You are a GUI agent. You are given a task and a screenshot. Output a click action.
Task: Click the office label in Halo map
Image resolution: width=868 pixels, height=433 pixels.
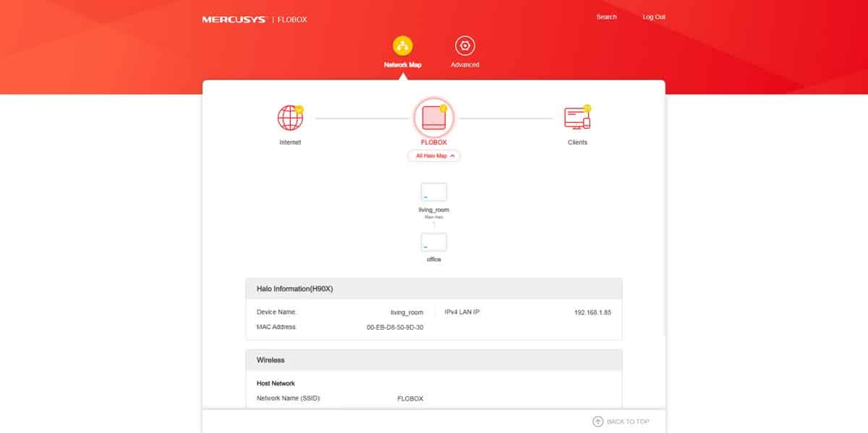click(x=434, y=260)
